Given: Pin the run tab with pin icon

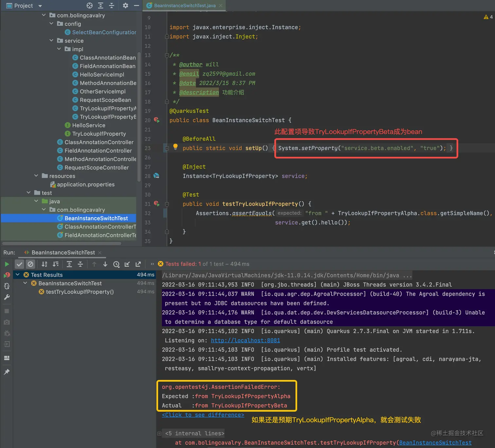Looking at the screenshot, I should [x=7, y=372].
